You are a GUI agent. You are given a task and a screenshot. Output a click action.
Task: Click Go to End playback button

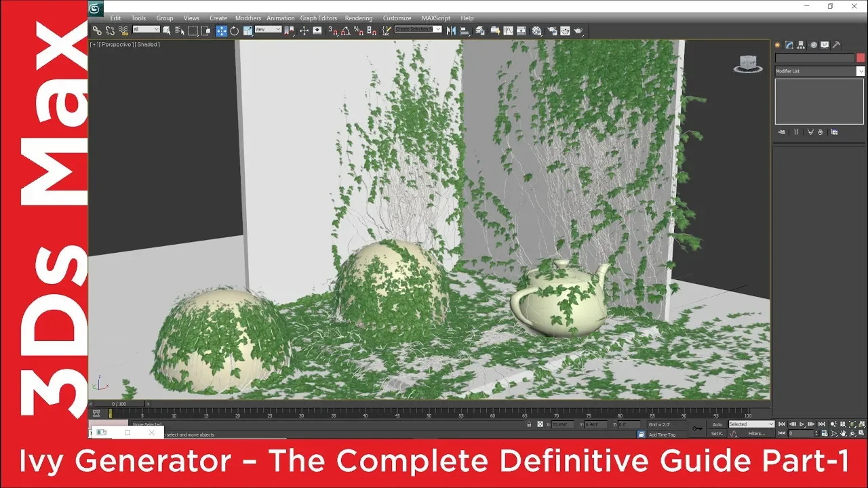click(822, 424)
